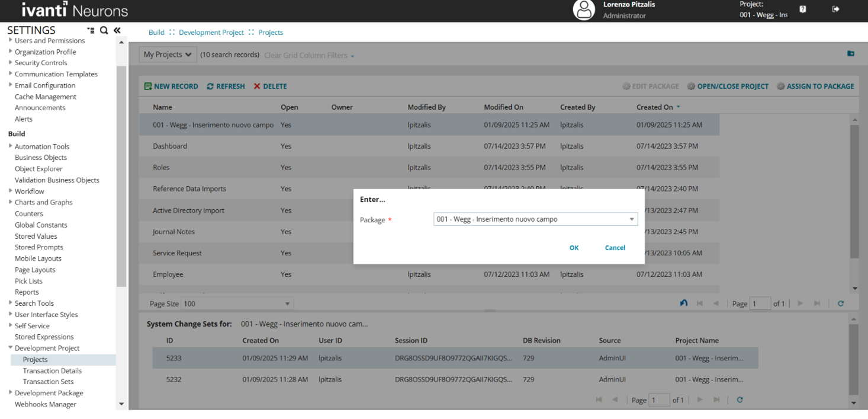The height and width of the screenshot is (419, 868).
Task: Reload the System Change Sets grid
Action: tap(740, 400)
